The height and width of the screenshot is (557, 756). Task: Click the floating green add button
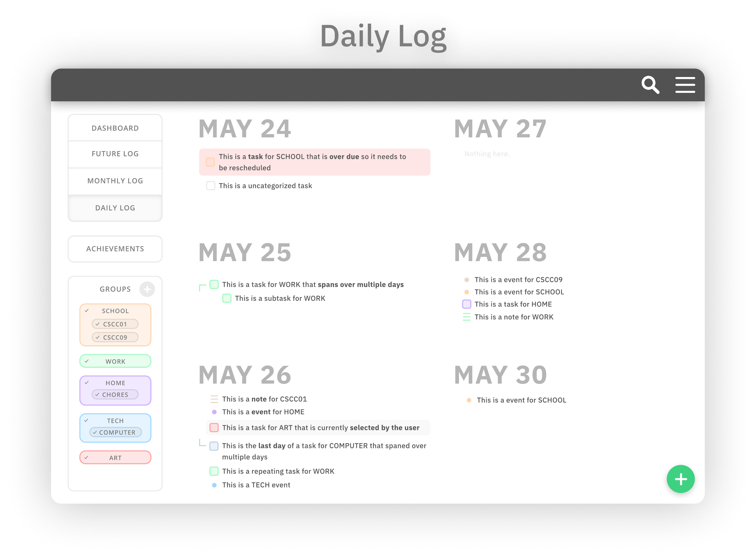pos(680,479)
